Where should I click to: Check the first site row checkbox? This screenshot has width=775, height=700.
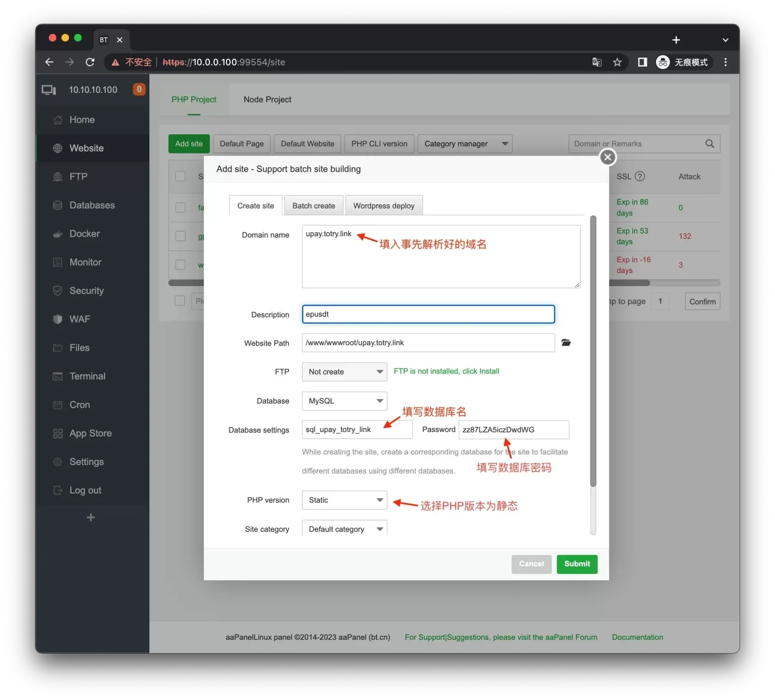180,207
